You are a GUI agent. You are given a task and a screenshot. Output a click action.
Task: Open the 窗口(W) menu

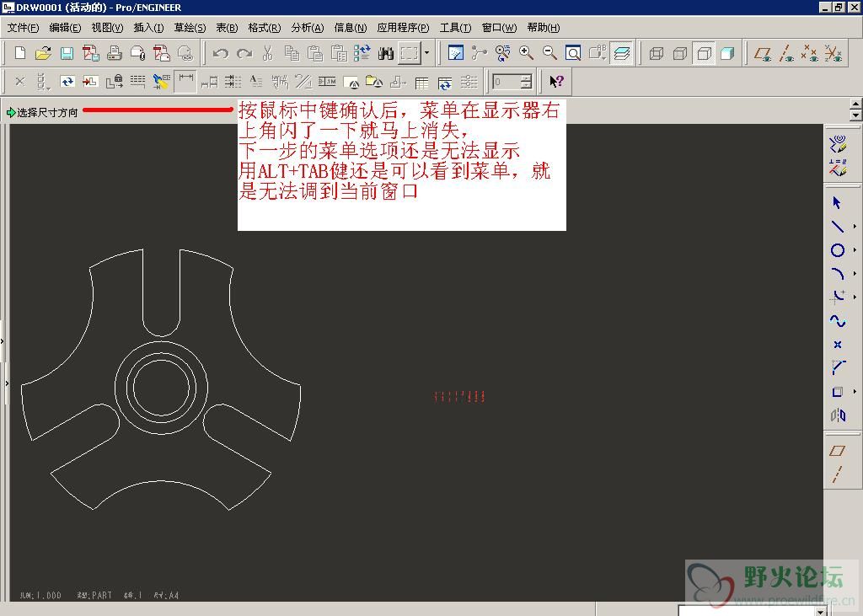click(499, 28)
